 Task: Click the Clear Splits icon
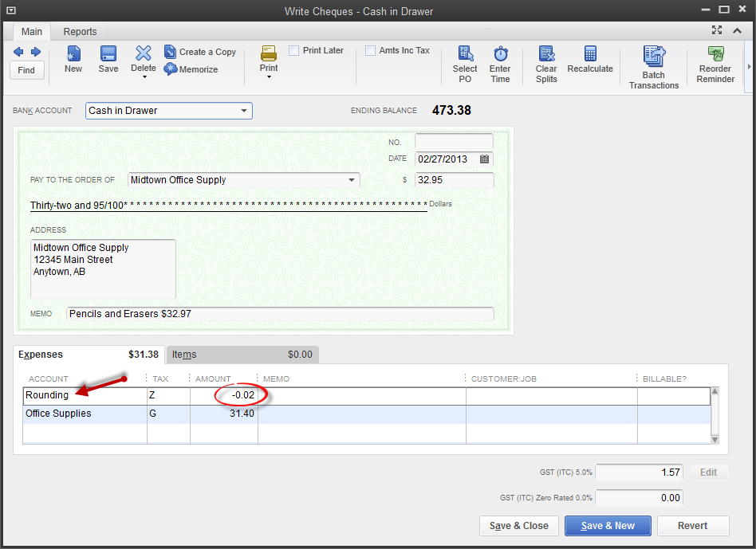click(x=546, y=53)
